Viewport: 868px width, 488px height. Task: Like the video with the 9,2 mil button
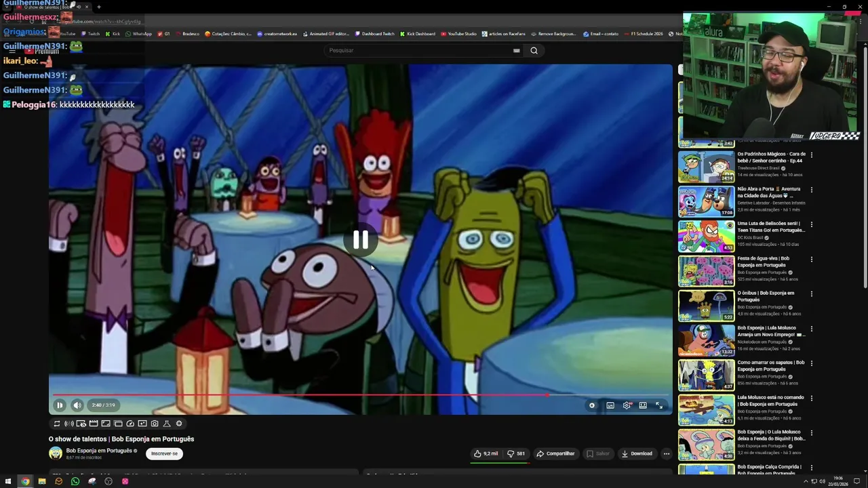[x=486, y=453]
